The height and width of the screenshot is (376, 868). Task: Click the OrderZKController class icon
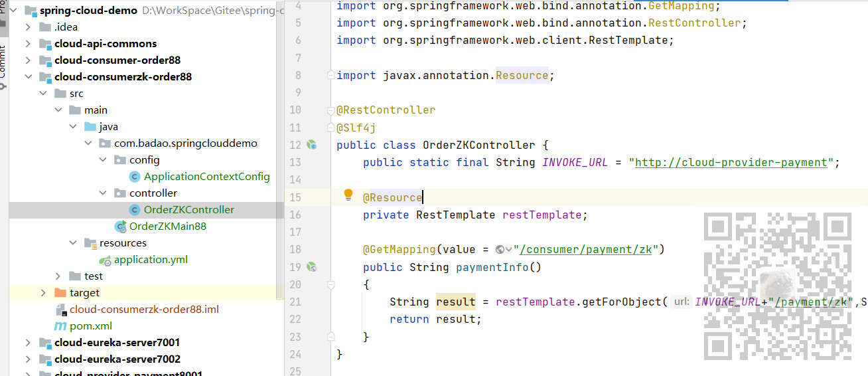coord(135,210)
